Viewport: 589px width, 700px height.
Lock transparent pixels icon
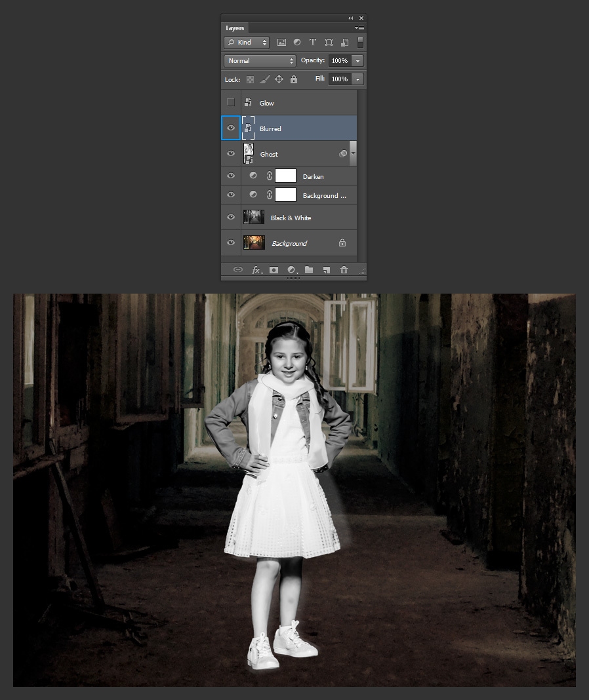point(251,79)
